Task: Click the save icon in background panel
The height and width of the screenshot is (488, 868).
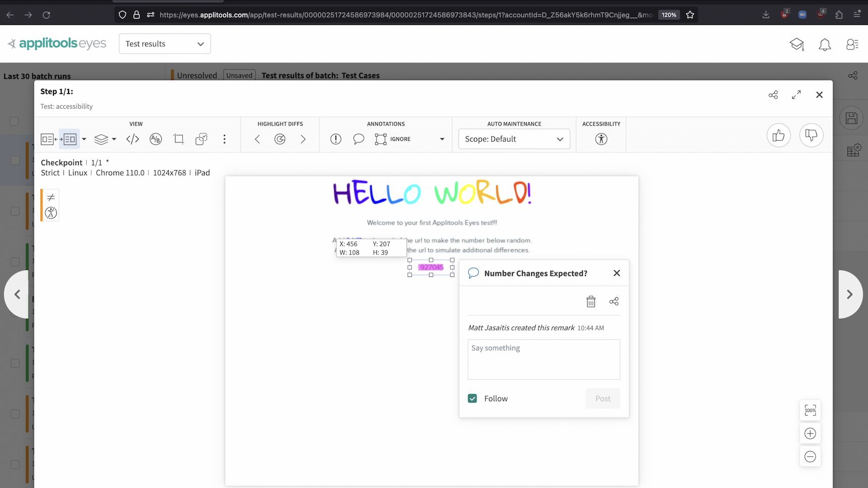Action: tap(852, 118)
